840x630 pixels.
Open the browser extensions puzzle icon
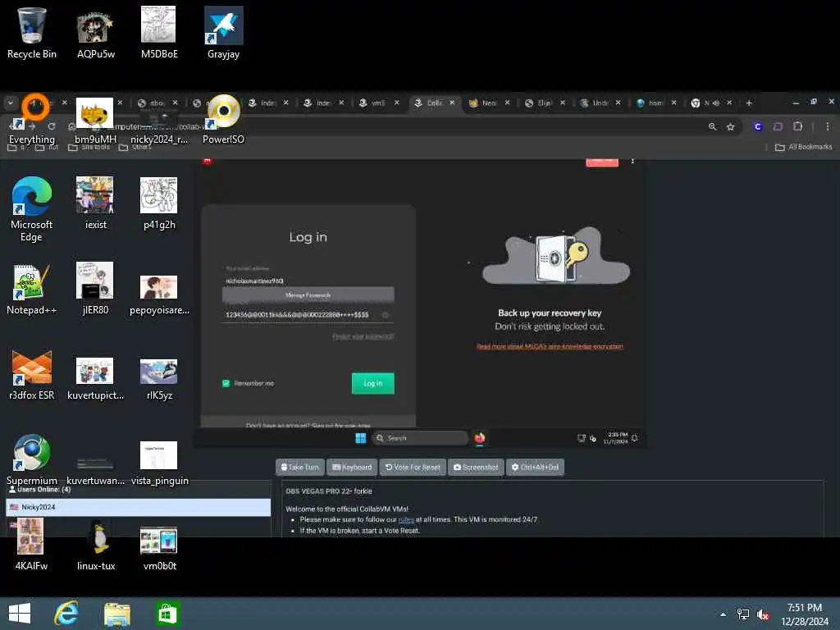tap(797, 126)
